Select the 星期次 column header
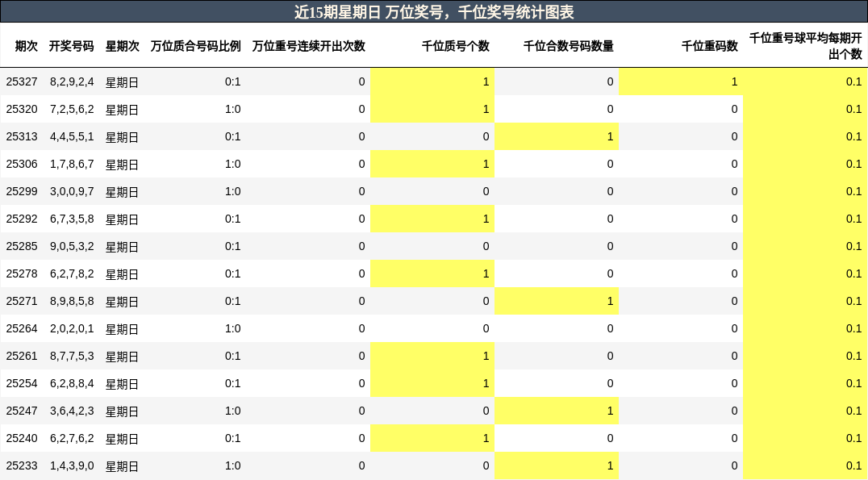The image size is (868, 480). tap(123, 46)
